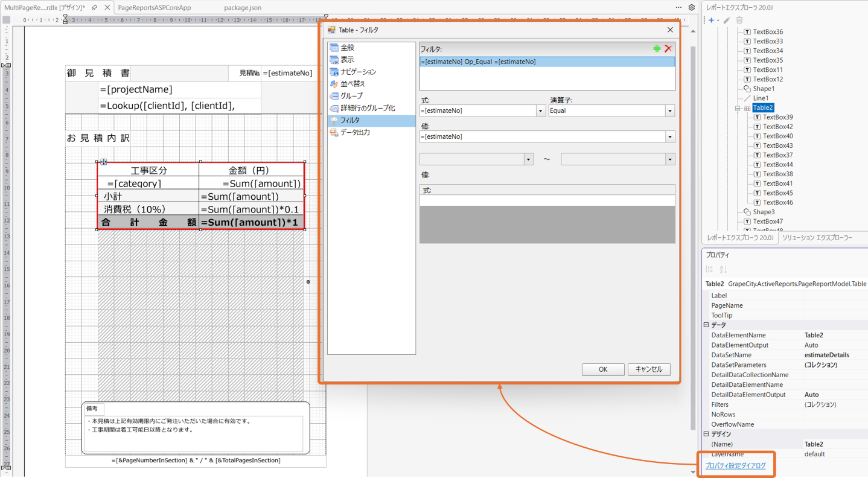Add a new filter with green plus icon
The height and width of the screenshot is (478, 868).
click(657, 49)
